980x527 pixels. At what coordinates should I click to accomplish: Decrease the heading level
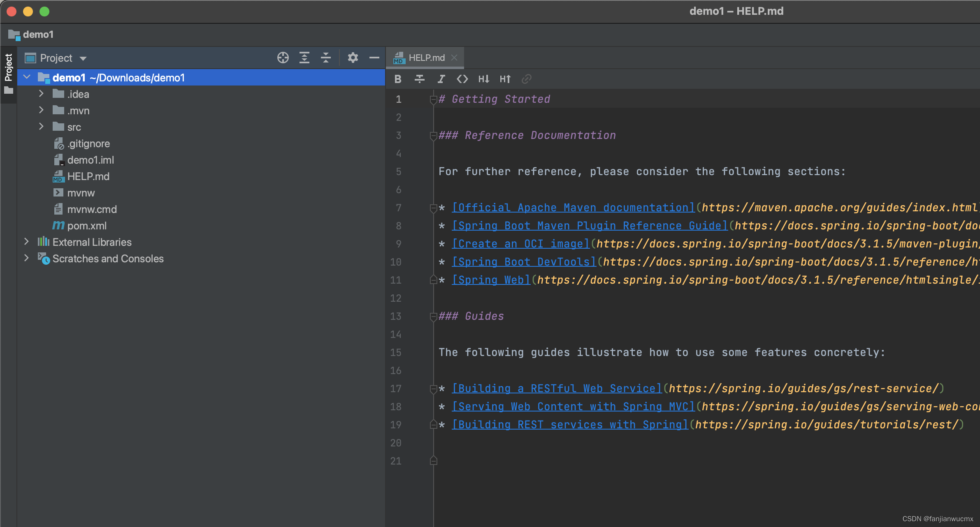pos(484,79)
